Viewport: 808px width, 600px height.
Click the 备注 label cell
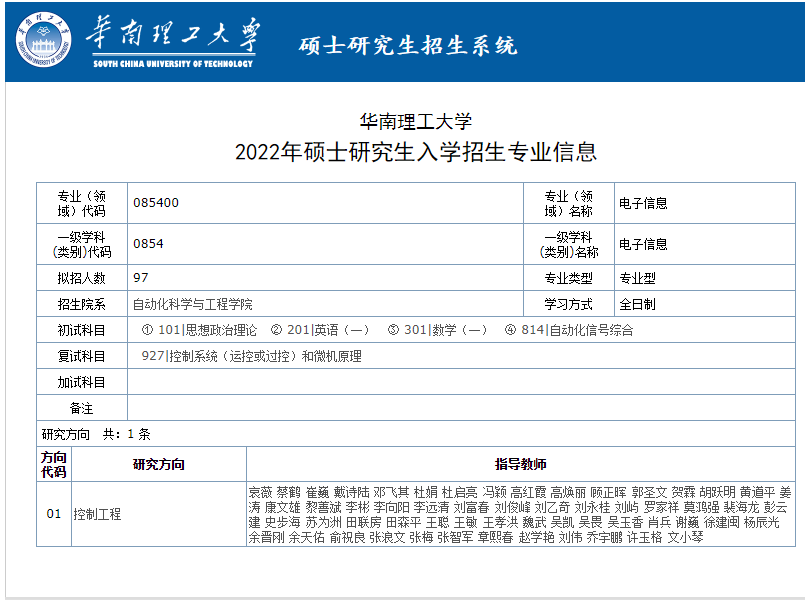coord(82,408)
